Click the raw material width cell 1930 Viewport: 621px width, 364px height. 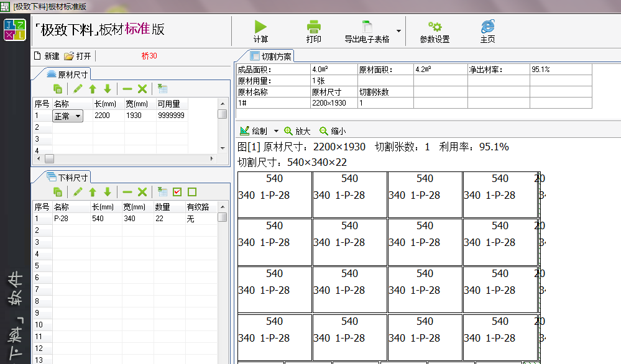[140, 116]
